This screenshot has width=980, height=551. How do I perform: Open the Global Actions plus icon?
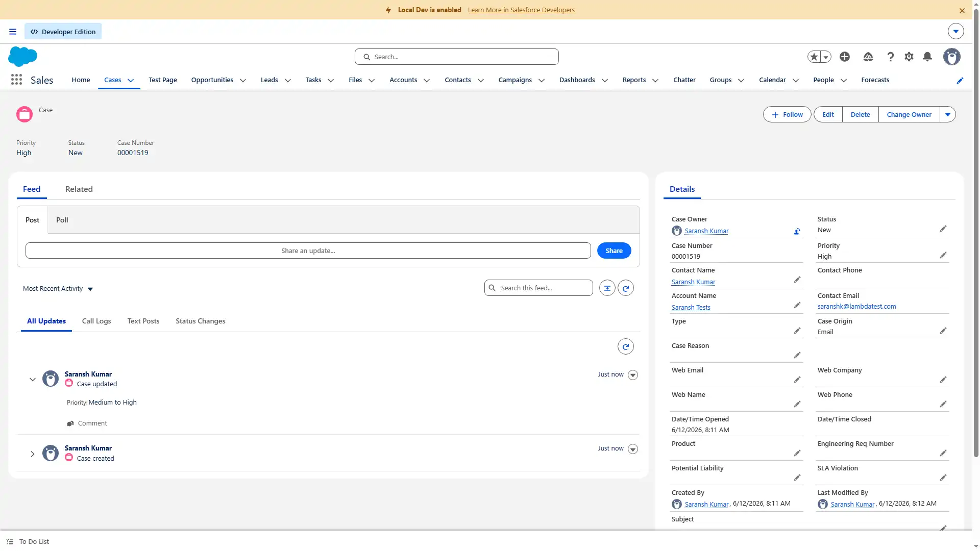coord(845,57)
